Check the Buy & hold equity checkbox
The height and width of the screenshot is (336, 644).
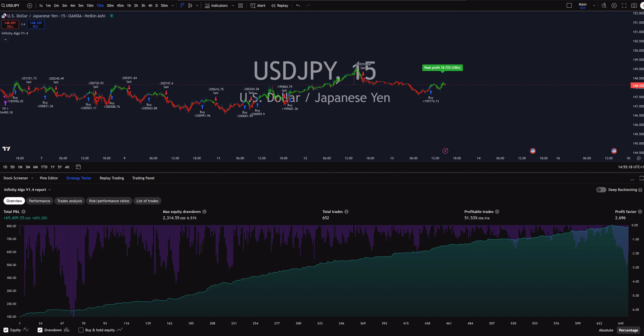(x=80, y=330)
